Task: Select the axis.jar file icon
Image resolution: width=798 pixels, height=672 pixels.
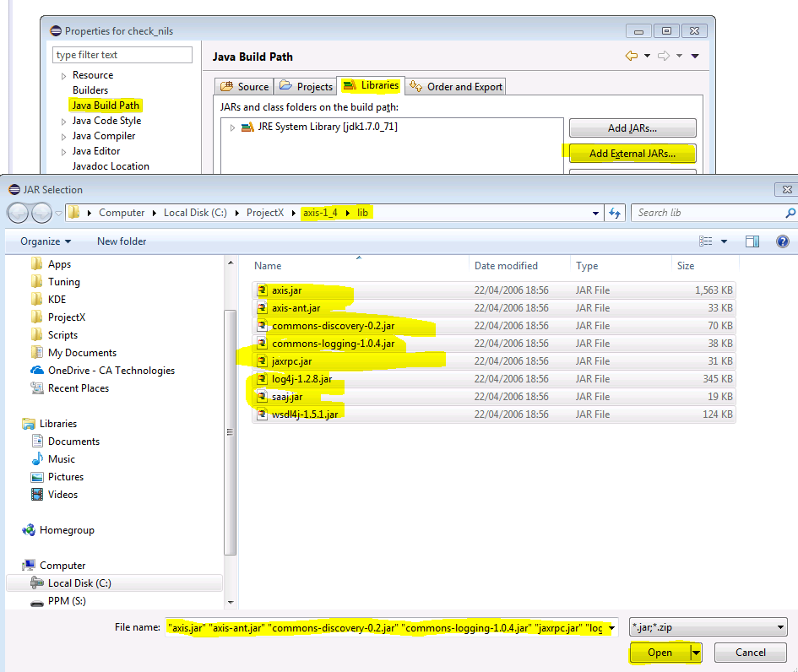Action: tap(262, 290)
